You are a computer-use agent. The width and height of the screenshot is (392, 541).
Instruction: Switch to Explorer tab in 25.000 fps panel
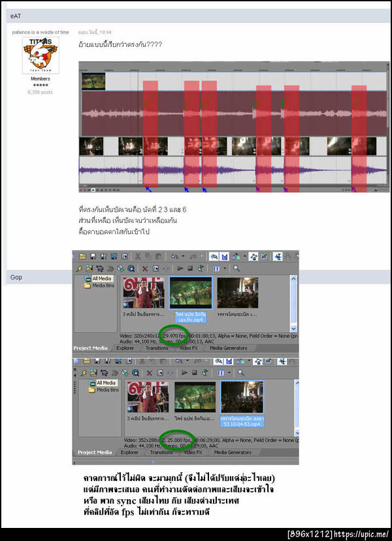[x=129, y=452]
